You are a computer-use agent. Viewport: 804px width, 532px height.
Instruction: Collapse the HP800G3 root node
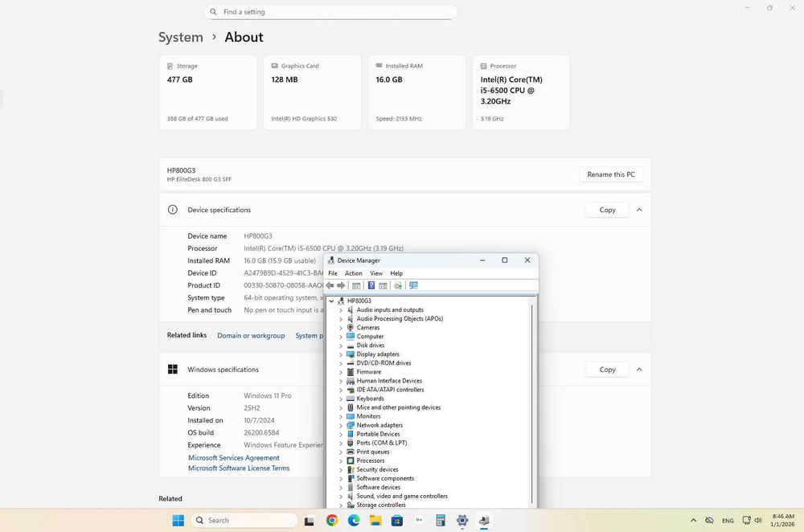pyautogui.click(x=332, y=301)
